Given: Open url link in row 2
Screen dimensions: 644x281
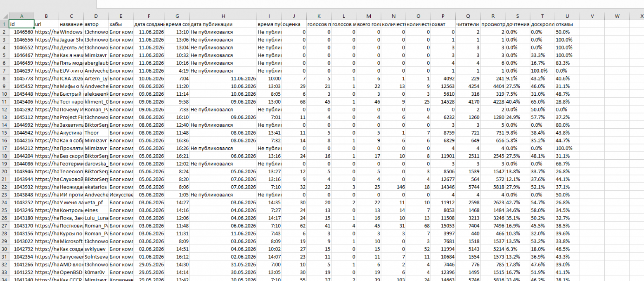Looking at the screenshot, I should (46, 32).
